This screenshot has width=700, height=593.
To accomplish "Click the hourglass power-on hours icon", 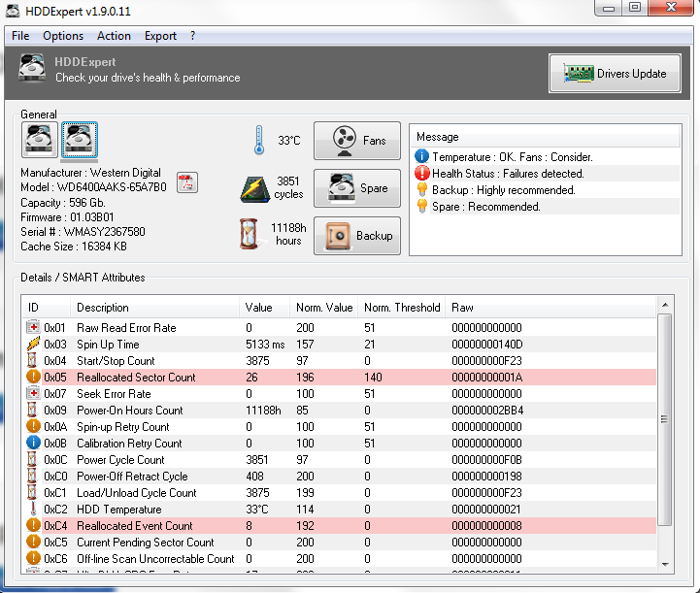I will pyautogui.click(x=249, y=234).
